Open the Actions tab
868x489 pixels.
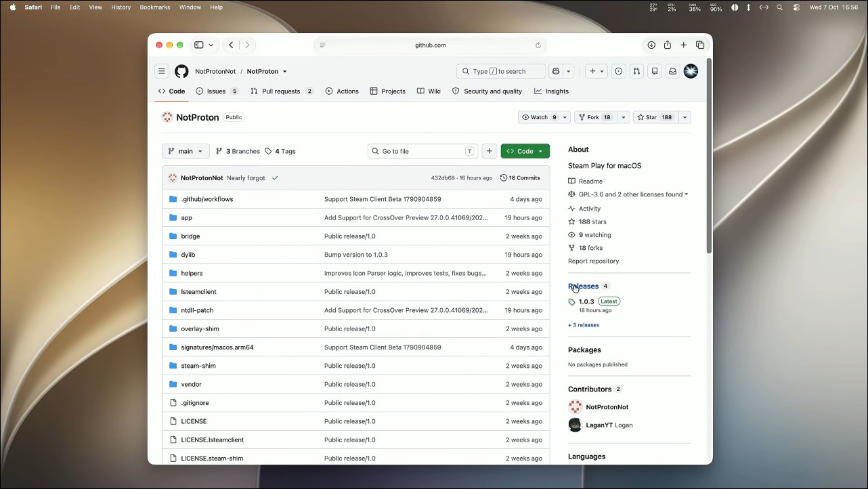tap(342, 91)
